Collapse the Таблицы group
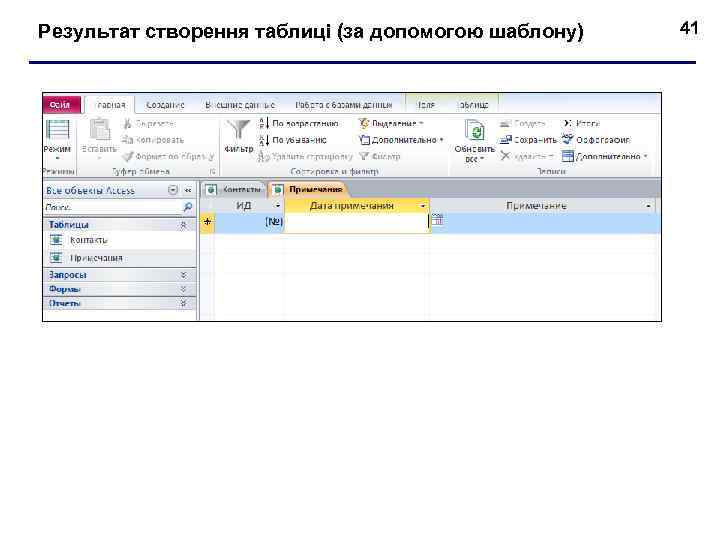720x540 pixels. tap(183, 225)
